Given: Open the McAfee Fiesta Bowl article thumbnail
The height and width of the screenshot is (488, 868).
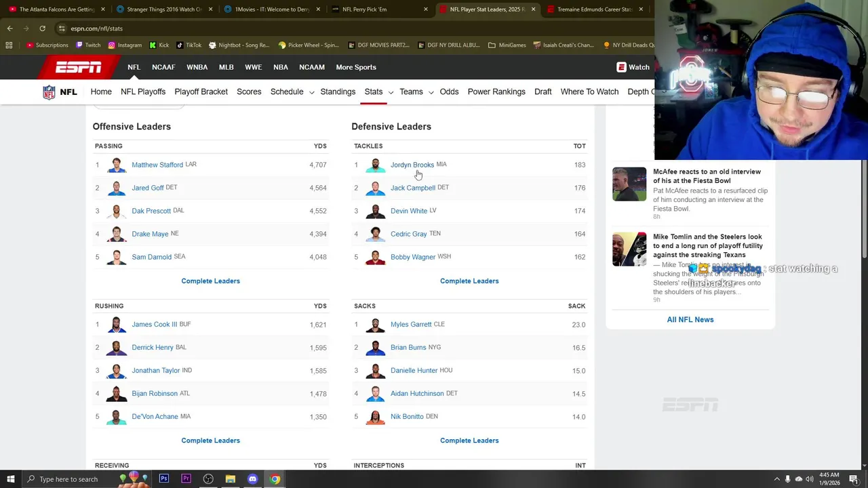Looking at the screenshot, I should tap(629, 184).
